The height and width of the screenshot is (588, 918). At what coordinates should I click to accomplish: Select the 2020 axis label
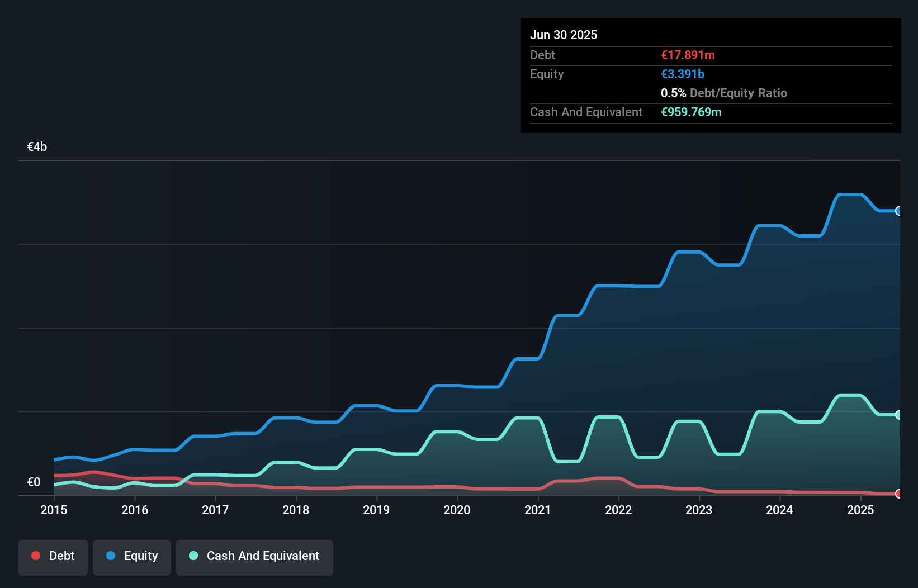[456, 510]
